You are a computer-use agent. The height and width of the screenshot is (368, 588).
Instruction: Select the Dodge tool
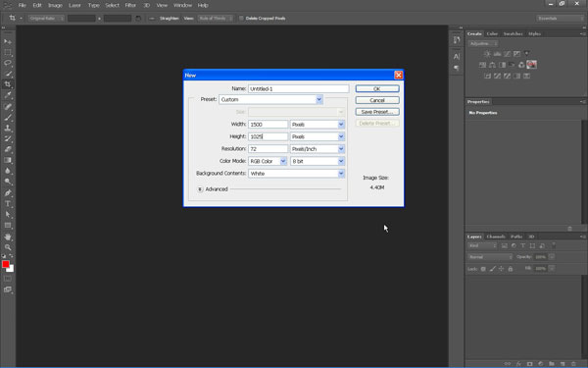pos(8,182)
